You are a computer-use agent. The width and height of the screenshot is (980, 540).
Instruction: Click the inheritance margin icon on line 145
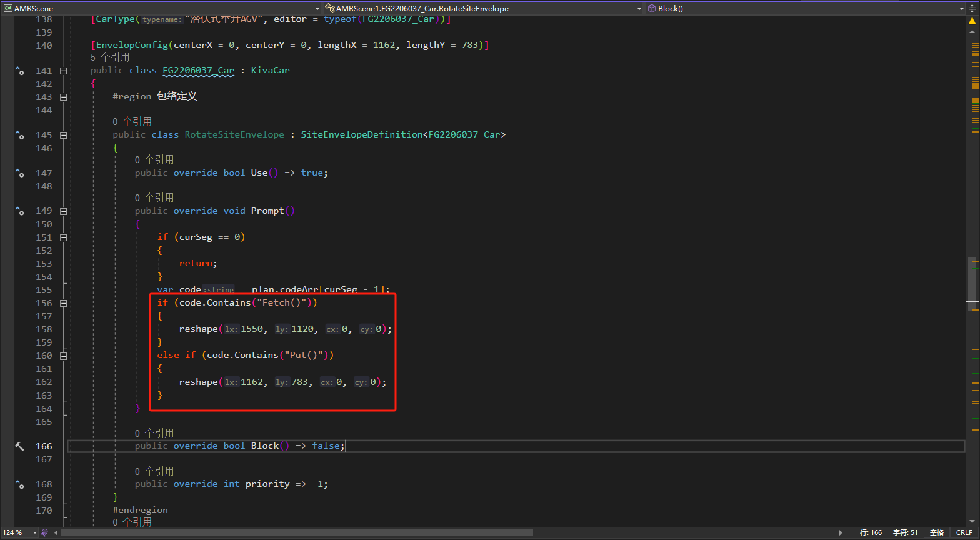tap(19, 135)
